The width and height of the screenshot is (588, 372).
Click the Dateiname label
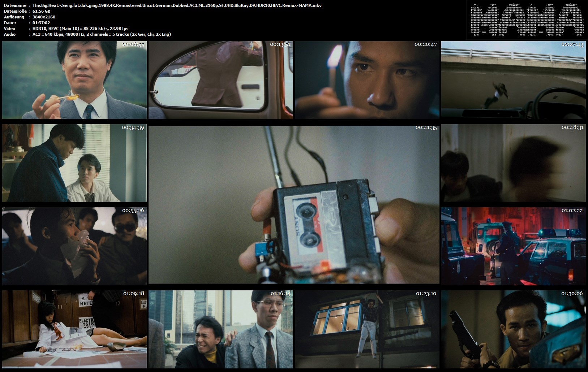click(15, 5)
